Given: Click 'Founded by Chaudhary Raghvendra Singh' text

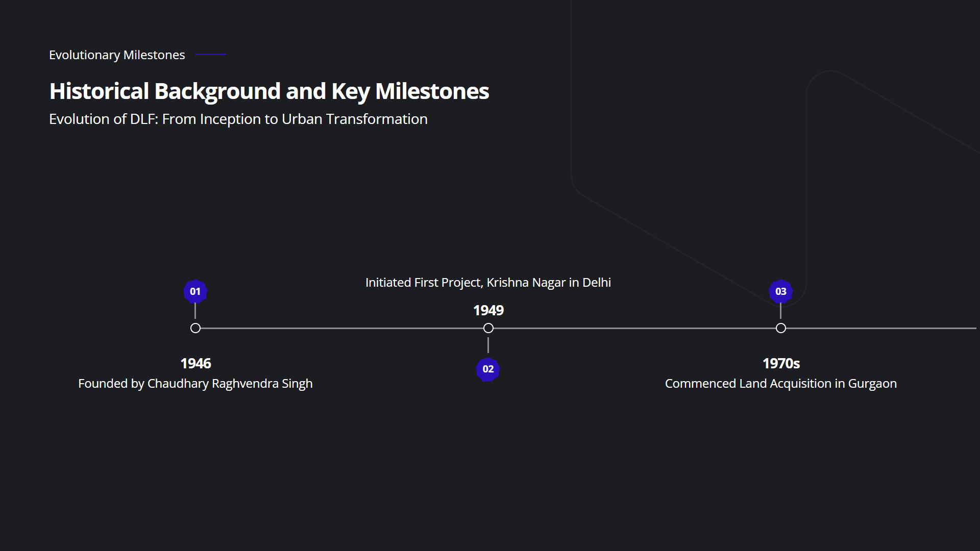Looking at the screenshot, I should [195, 384].
